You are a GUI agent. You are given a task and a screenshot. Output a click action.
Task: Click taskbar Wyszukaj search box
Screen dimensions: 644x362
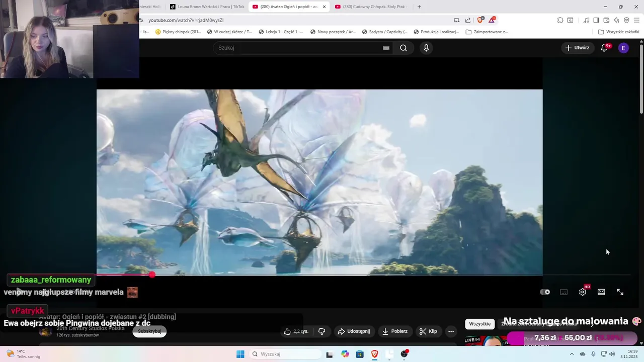coord(285,354)
